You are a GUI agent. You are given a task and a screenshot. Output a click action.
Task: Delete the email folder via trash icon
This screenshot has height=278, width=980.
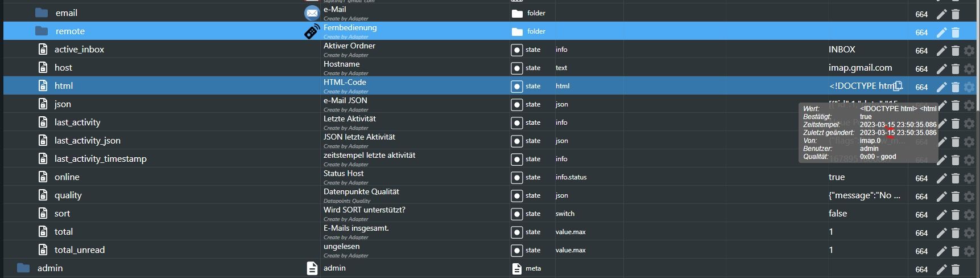click(x=956, y=14)
